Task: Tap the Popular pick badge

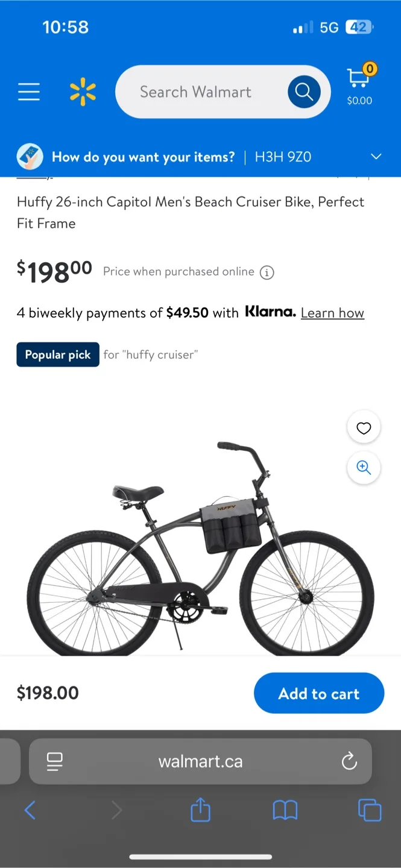Action: pos(57,354)
